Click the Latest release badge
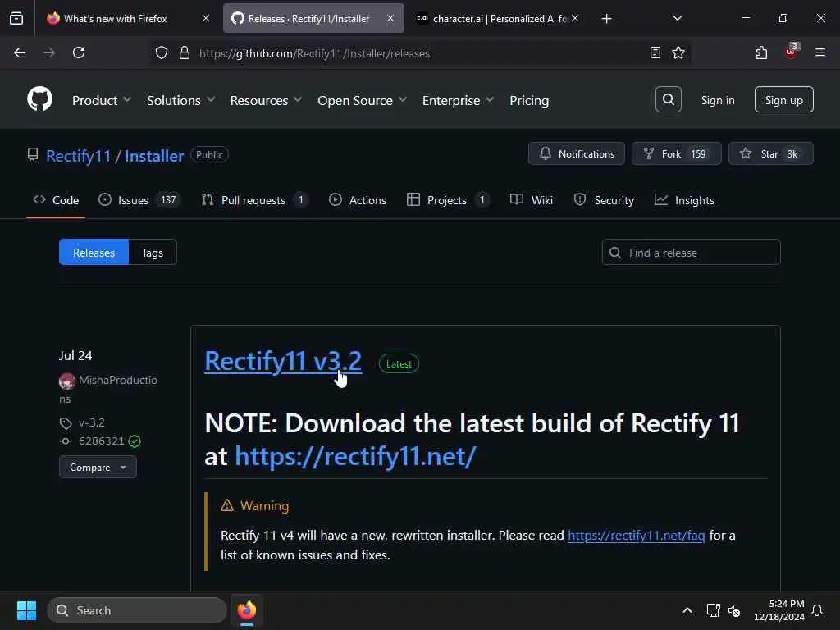The height and width of the screenshot is (630, 840). tap(399, 363)
